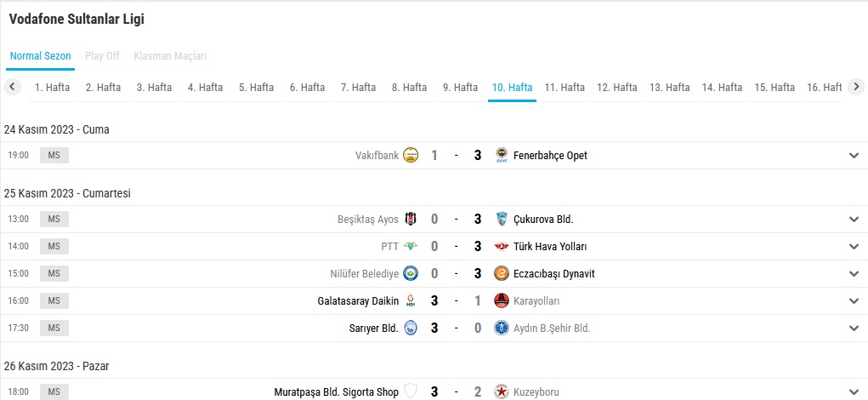This screenshot has height=400, width=868.
Task: Expand the Sarıyer Bld. vs Aydın match details
Action: (x=854, y=328)
